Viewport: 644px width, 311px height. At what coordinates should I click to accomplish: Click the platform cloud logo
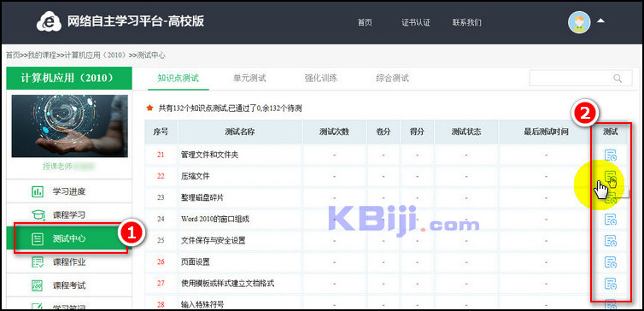click(49, 22)
